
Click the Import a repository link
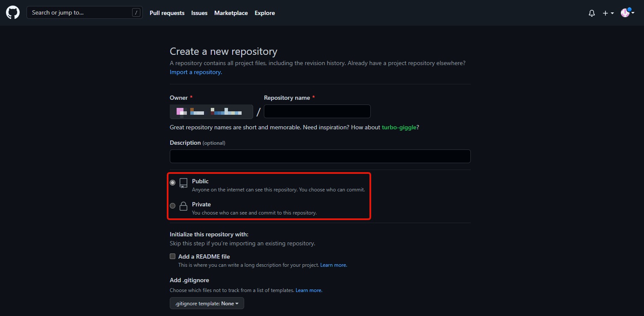click(195, 72)
